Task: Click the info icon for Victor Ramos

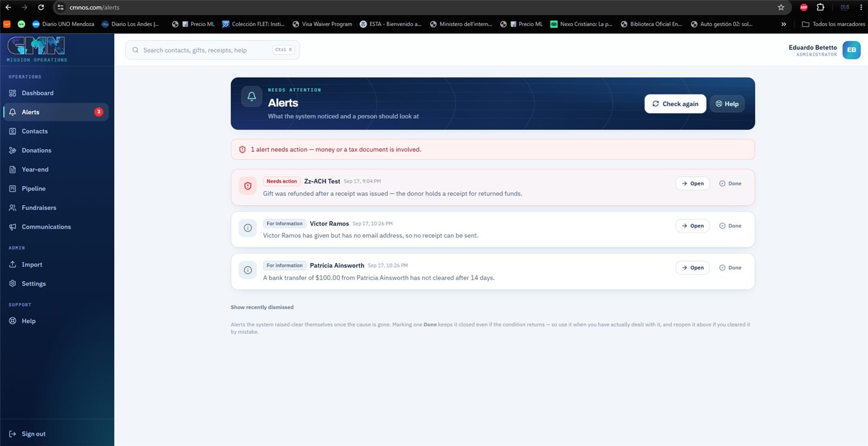Action: point(248,228)
